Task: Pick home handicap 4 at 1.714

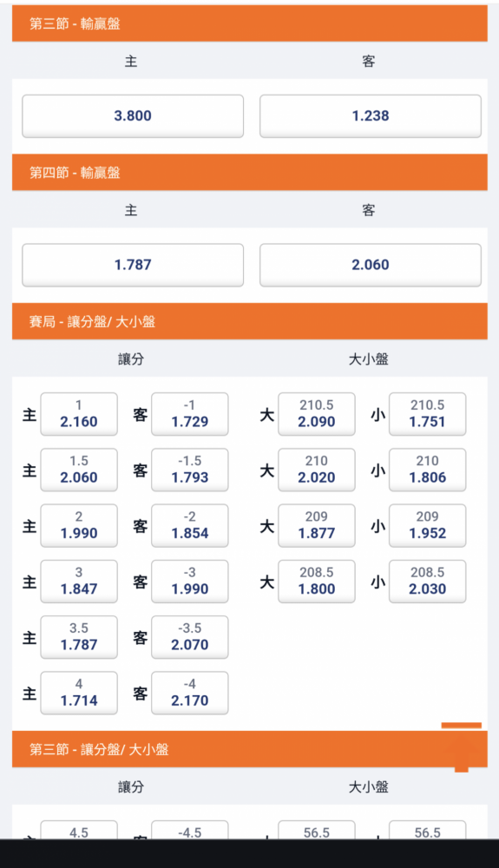Action: [79, 693]
